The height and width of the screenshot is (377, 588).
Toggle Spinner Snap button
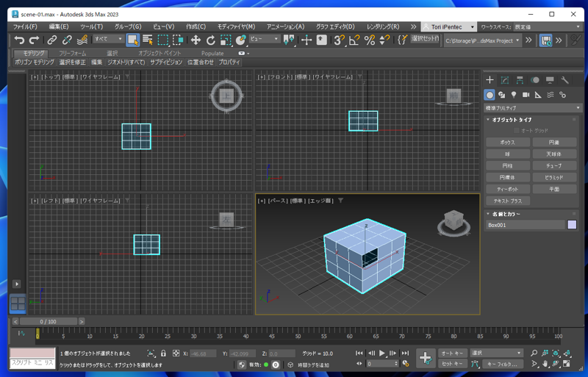pos(384,40)
